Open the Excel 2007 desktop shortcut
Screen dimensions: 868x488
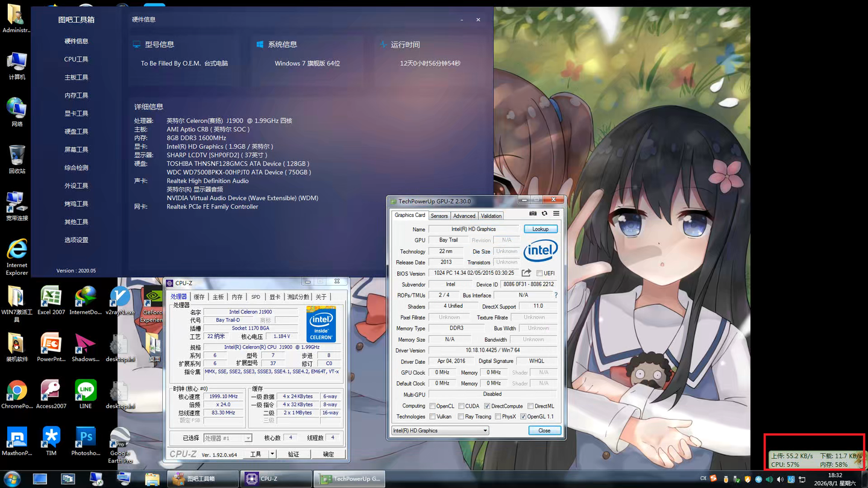pyautogui.click(x=51, y=301)
